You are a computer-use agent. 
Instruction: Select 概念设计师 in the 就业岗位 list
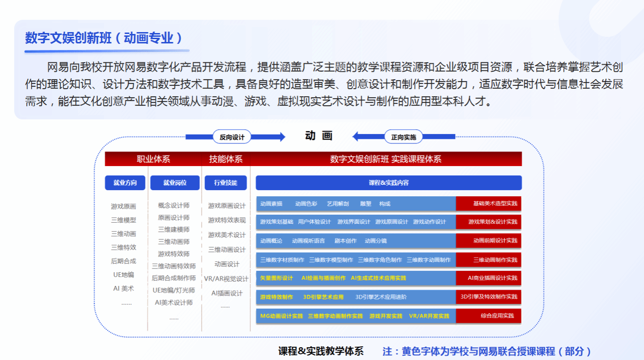[174, 205]
